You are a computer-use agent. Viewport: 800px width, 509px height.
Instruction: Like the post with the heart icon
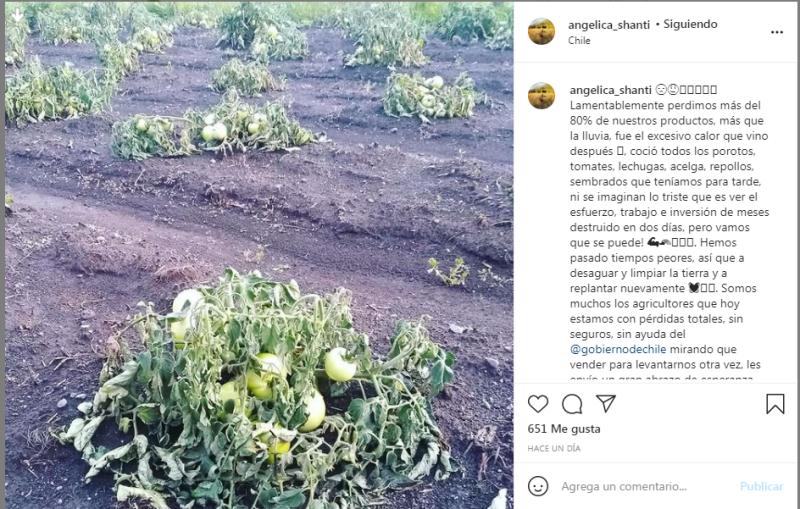[x=538, y=404]
